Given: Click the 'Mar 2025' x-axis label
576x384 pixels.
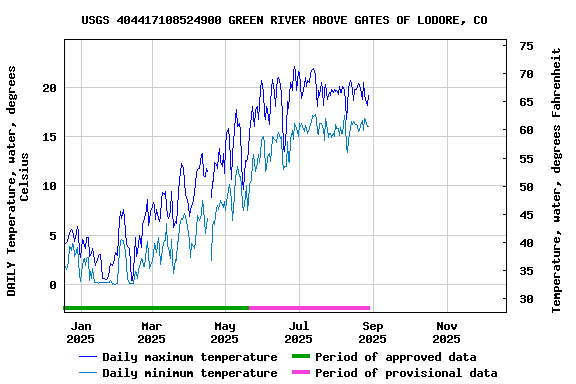Looking at the screenshot, I should [151, 332].
